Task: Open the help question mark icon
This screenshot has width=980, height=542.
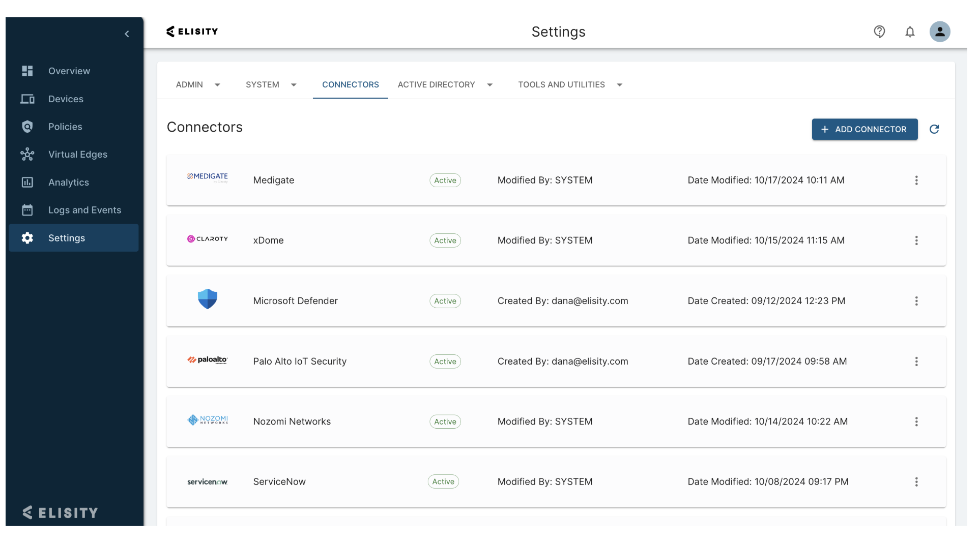Action: coord(879,32)
